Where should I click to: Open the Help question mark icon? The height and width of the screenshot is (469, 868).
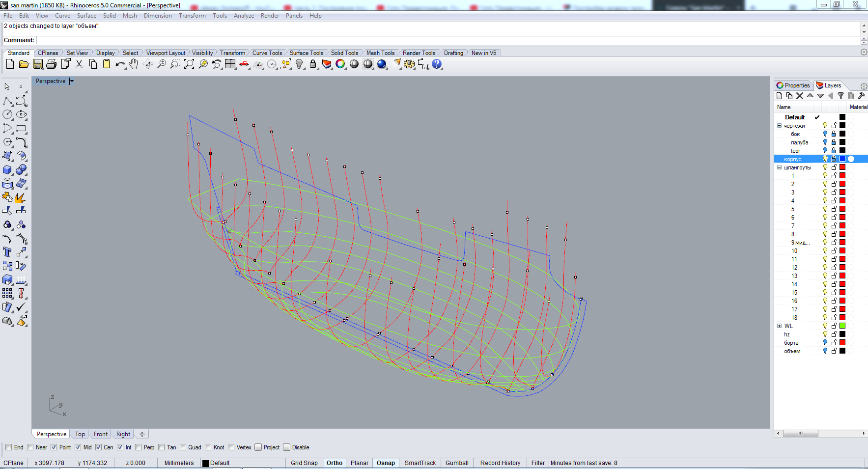[x=437, y=64]
